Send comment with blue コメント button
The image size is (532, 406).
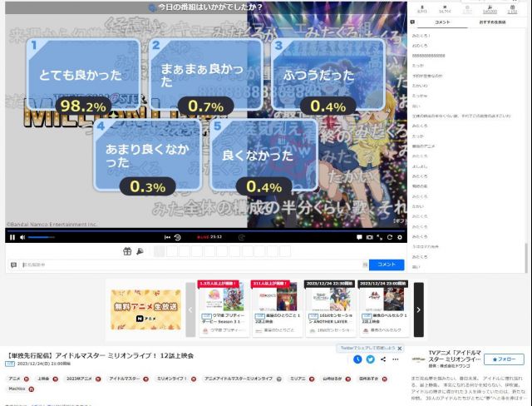(x=387, y=265)
